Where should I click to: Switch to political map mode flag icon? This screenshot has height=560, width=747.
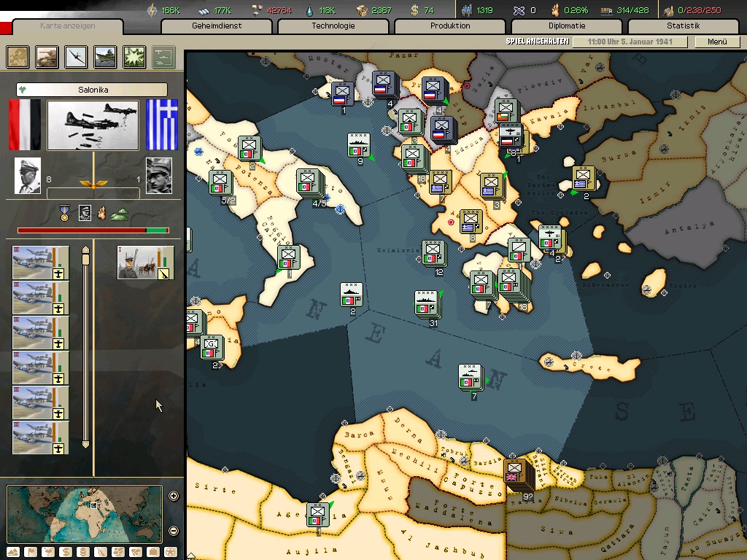coord(30,552)
